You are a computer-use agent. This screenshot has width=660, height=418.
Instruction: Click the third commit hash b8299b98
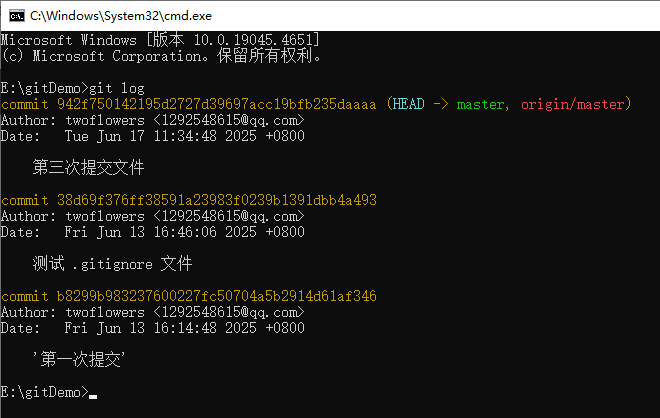[x=216, y=296]
